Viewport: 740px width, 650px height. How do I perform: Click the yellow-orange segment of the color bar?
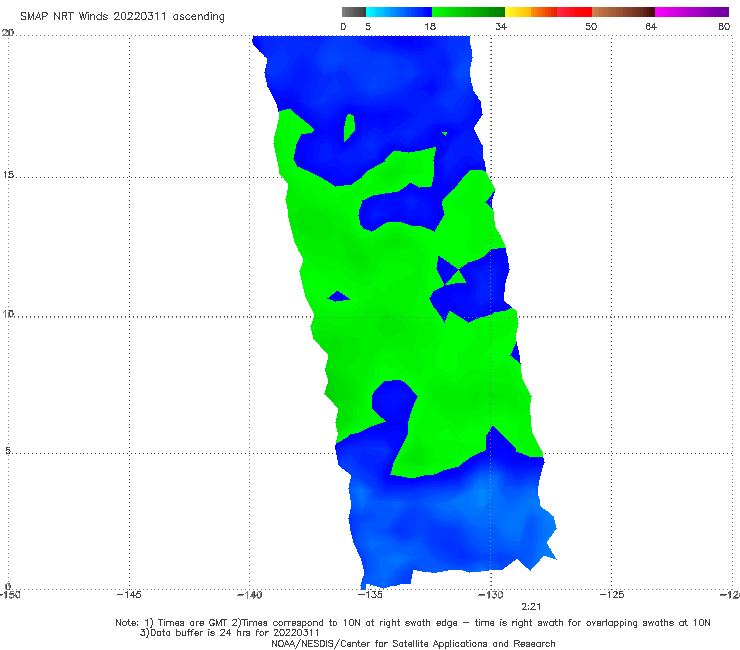531,12
